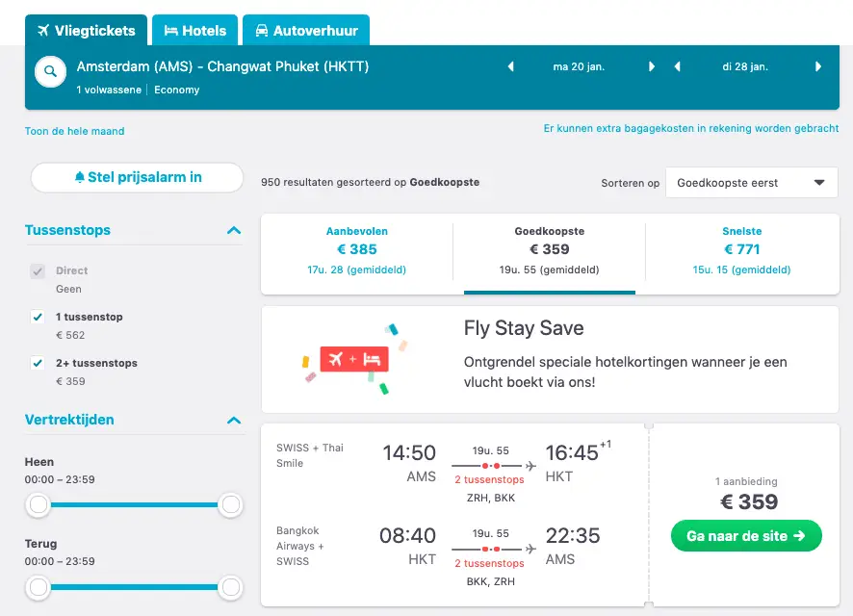Collapse the Tussenstops filter section
Screen dimensions: 853x616
[x=234, y=231]
